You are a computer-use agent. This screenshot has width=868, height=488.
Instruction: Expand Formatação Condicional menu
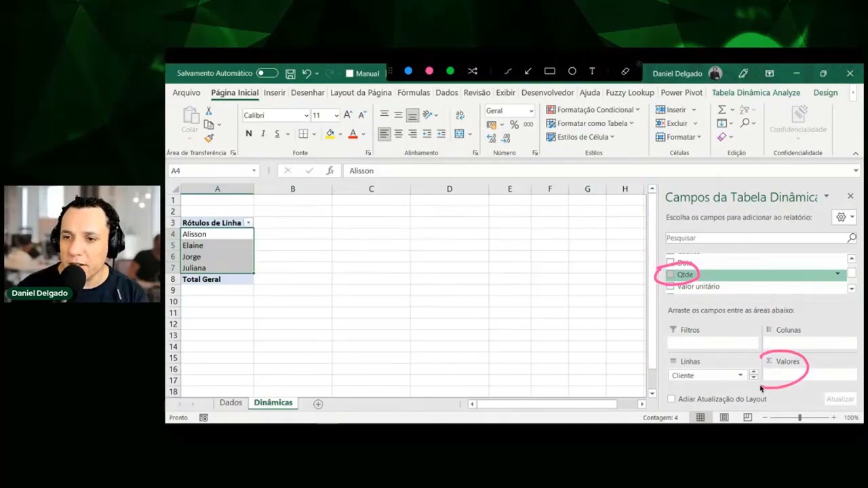pyautogui.click(x=593, y=110)
